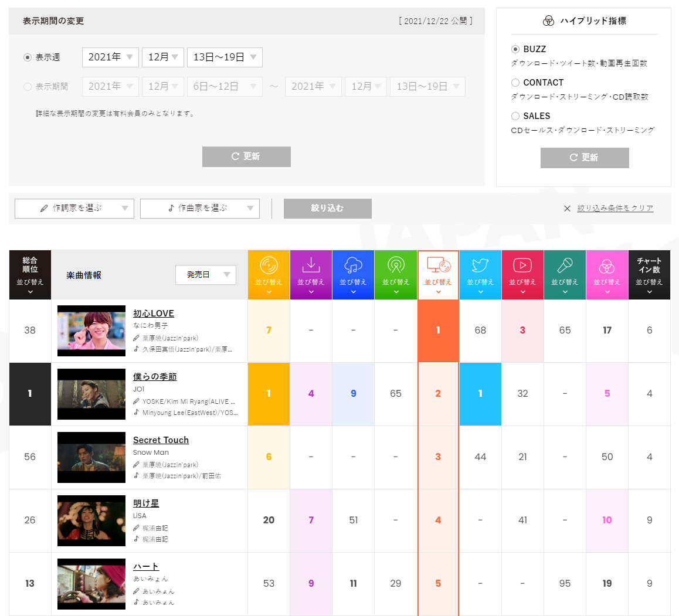Sort by download arrow icon column

[311, 275]
